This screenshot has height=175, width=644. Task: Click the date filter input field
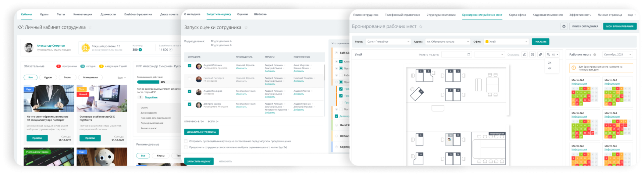[456, 54]
